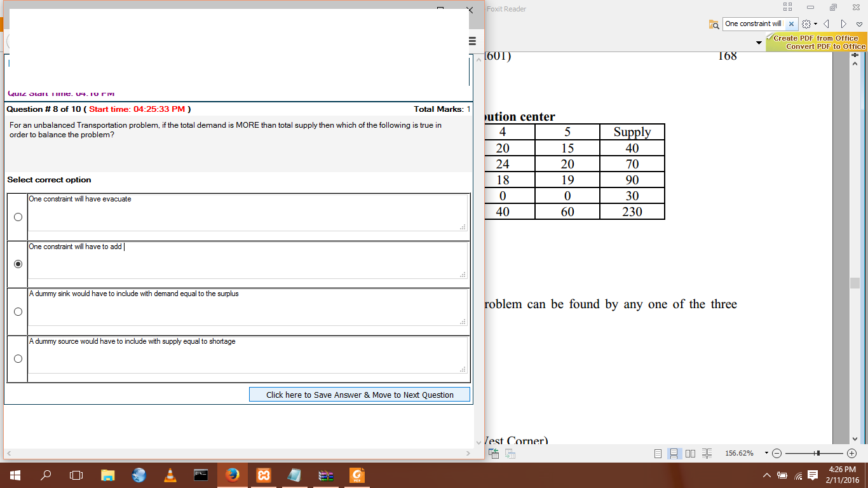Switch to Foxit PDF taskbar icon
This screenshot has width=868, height=488.
(x=357, y=475)
